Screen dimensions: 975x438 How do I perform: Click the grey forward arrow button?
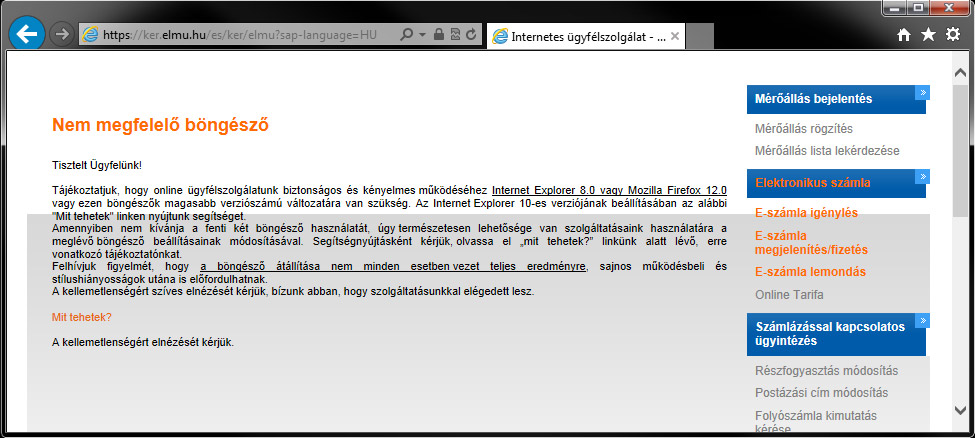[61, 35]
